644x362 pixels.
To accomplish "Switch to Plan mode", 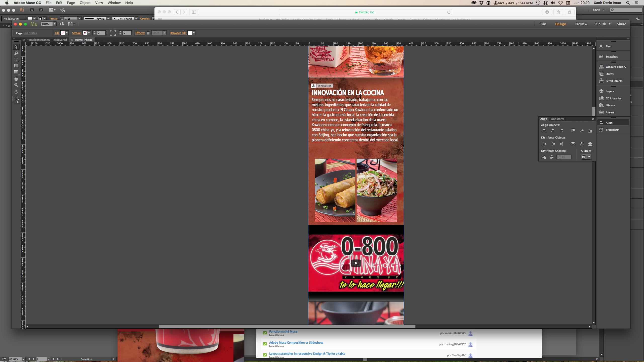I will [543, 24].
